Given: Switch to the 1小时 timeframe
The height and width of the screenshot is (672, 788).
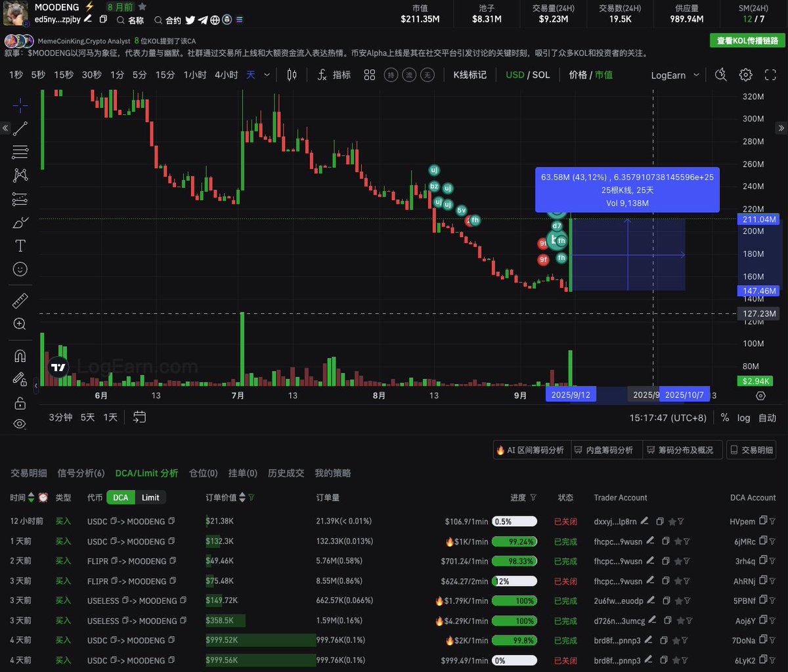Looking at the screenshot, I should [195, 75].
